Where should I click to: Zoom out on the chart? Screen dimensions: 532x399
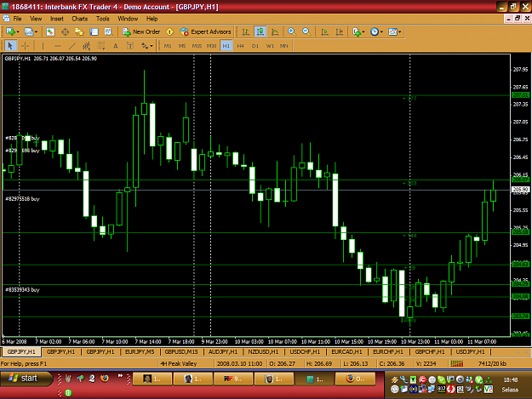coord(306,31)
